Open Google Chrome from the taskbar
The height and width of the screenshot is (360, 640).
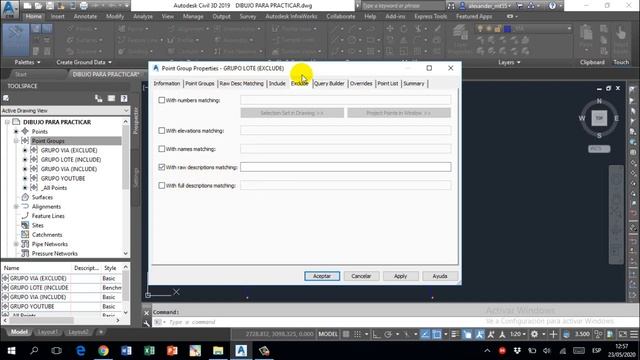(x=103, y=351)
